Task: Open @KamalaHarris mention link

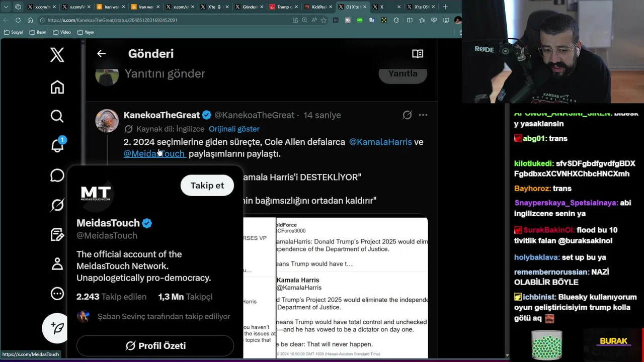Action: 380,142
